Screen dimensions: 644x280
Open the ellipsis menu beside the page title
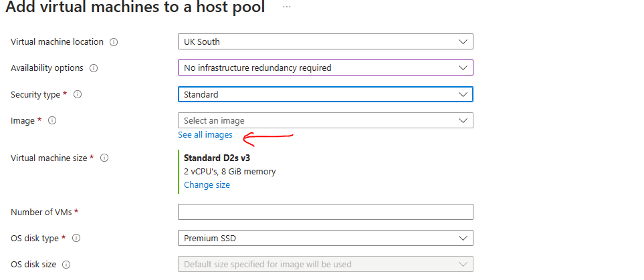287,7
